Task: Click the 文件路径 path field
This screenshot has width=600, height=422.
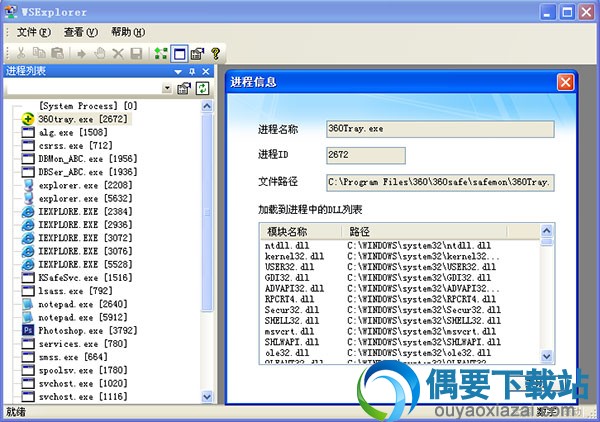Action: (x=440, y=182)
